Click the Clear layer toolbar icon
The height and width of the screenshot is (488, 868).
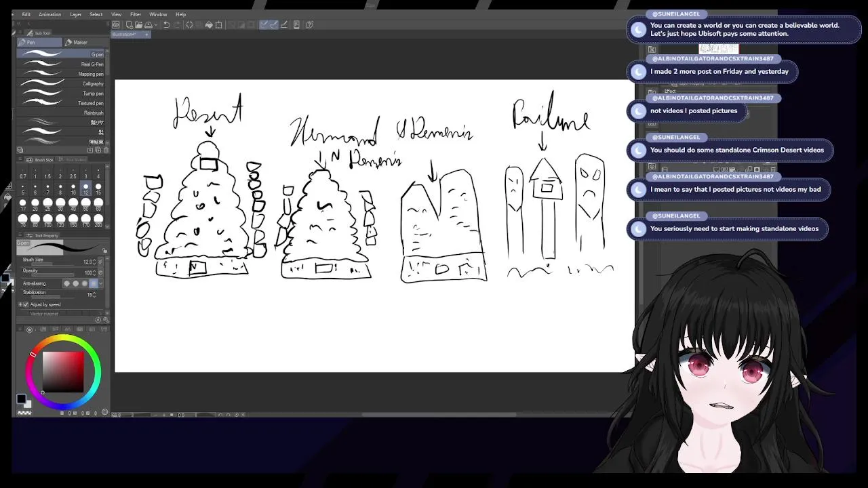[x=189, y=25]
